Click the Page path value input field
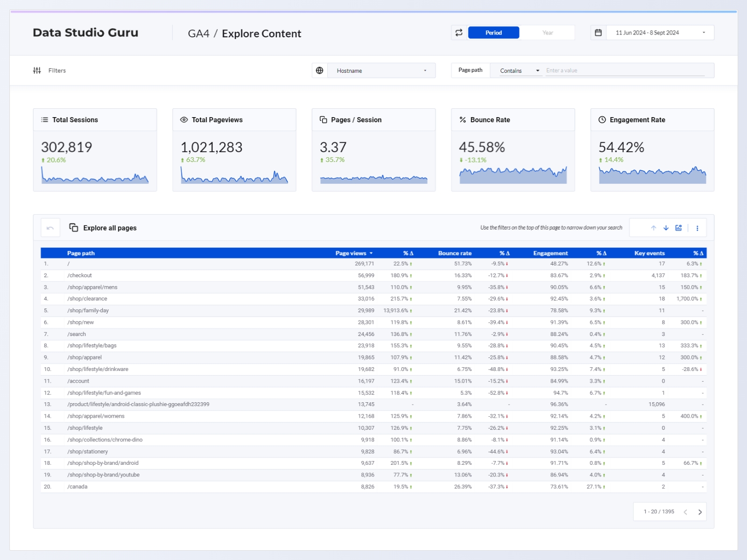 click(x=625, y=70)
